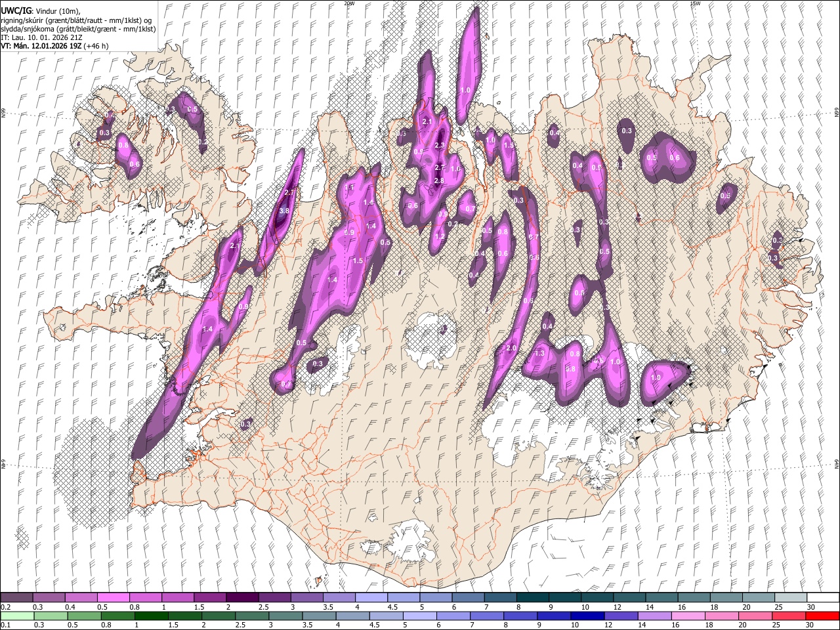The height and width of the screenshot is (630, 840).
Task: Click the '15W' longitude label at top
Action: tap(695, 3)
